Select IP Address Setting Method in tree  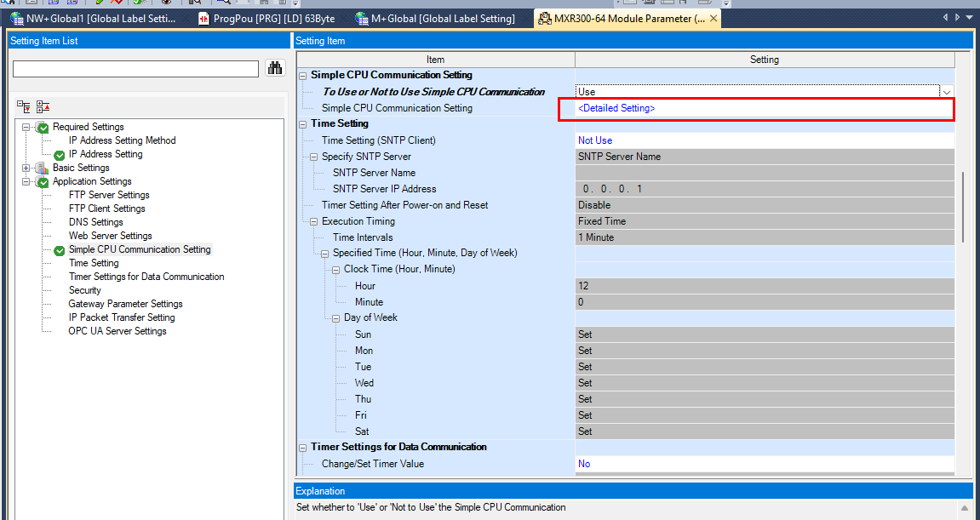122,140
